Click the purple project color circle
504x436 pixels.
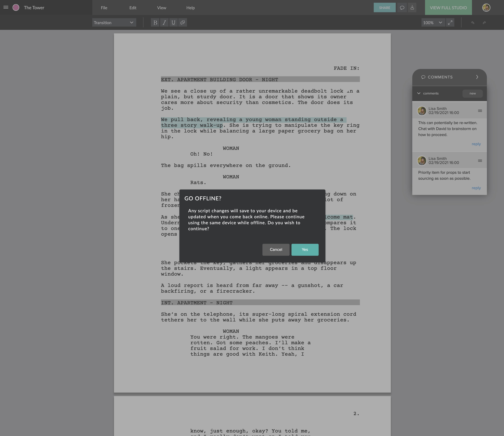coord(16,8)
